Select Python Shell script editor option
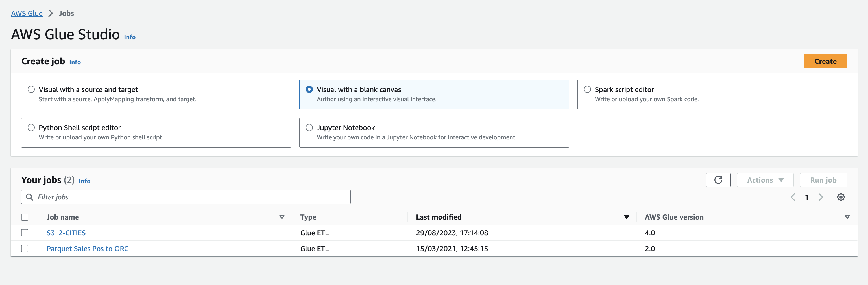Image resolution: width=868 pixels, height=285 pixels. click(156, 132)
